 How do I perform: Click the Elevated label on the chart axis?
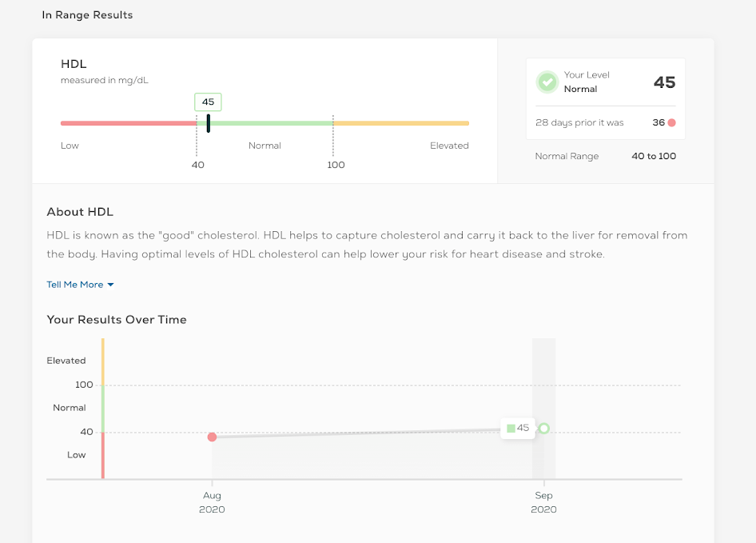pyautogui.click(x=66, y=361)
